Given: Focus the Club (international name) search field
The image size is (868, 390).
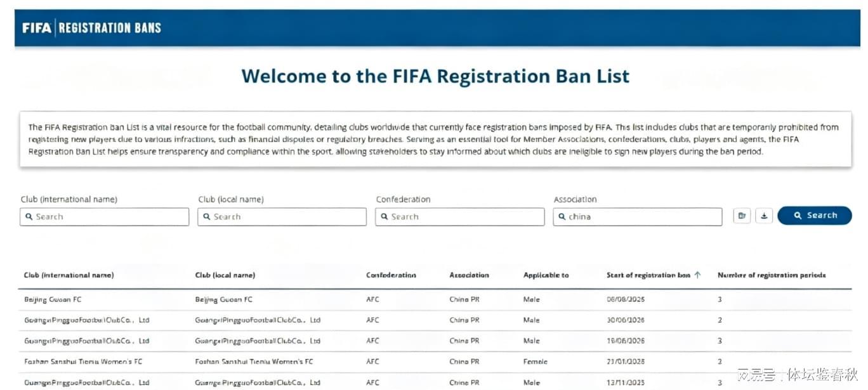Looking at the screenshot, I should point(105,217).
